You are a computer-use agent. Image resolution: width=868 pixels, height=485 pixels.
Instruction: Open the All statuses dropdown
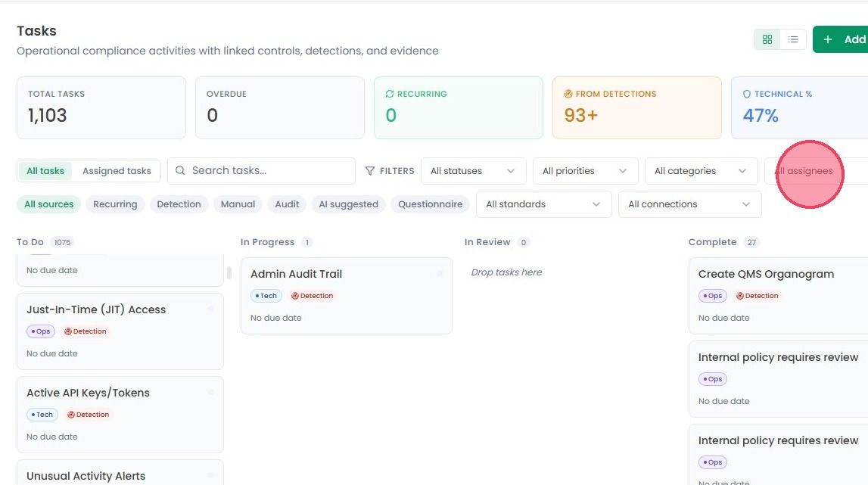click(473, 171)
